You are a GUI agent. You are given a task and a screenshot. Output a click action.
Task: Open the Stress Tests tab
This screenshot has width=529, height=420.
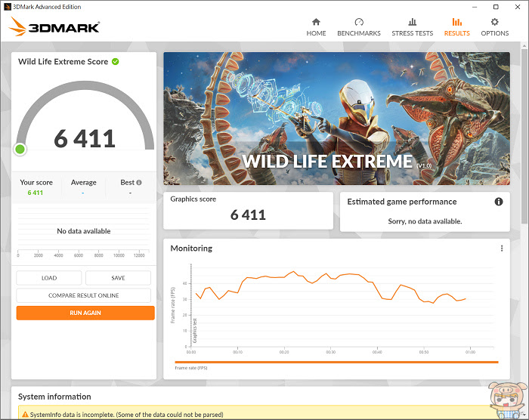(413, 27)
